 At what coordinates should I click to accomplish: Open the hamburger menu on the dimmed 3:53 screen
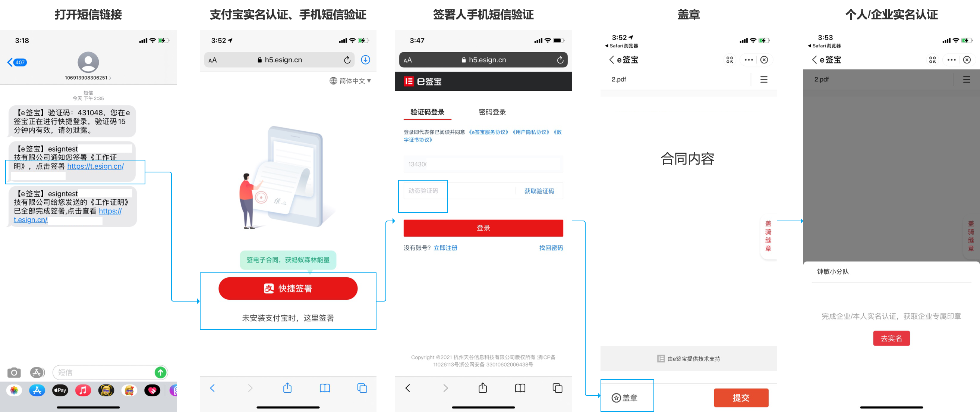click(967, 79)
